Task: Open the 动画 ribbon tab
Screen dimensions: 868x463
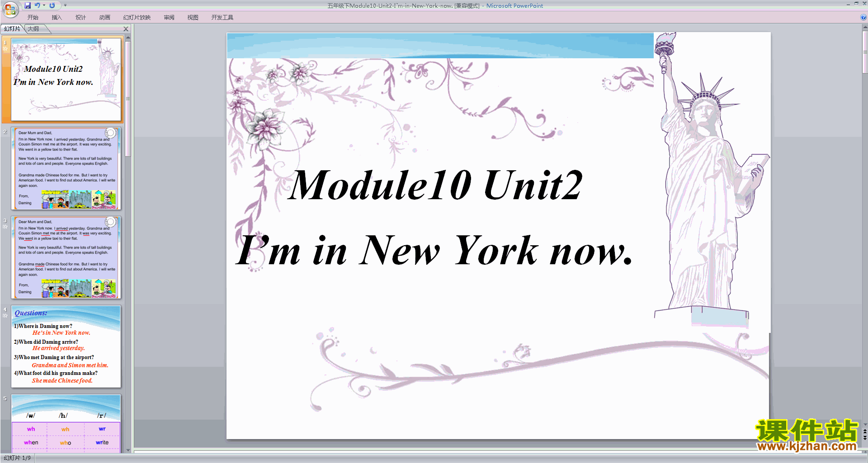Action: [x=105, y=18]
